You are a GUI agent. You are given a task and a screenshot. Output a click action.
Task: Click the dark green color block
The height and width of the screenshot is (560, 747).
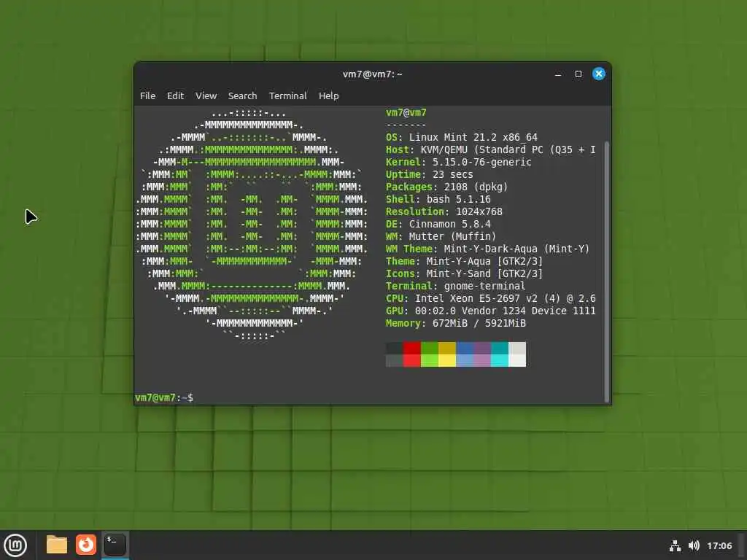click(429, 348)
